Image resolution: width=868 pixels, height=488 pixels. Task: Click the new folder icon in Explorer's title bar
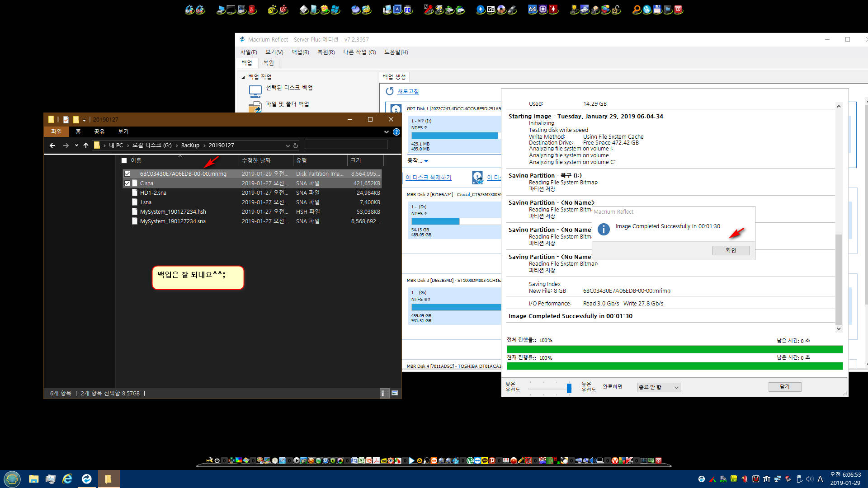coord(76,119)
